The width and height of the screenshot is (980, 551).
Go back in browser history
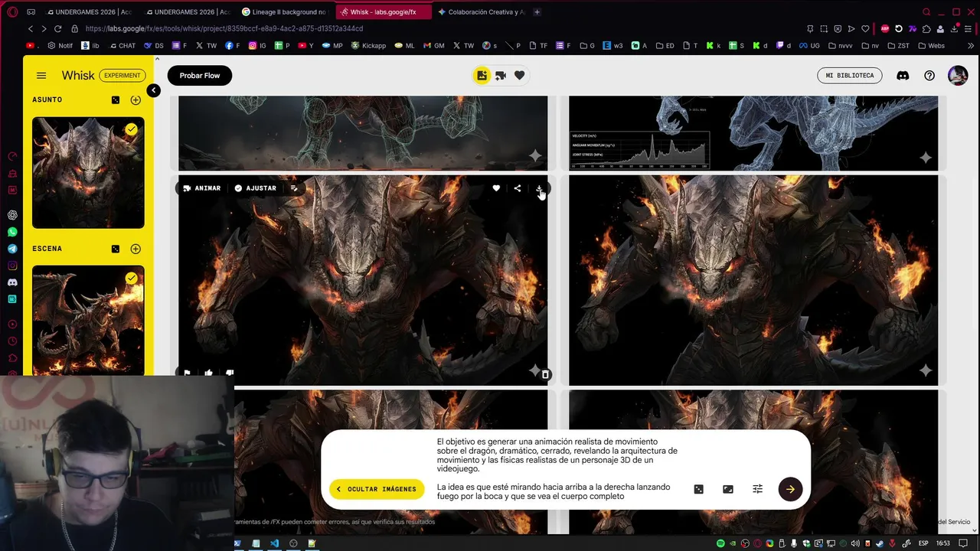[31, 29]
